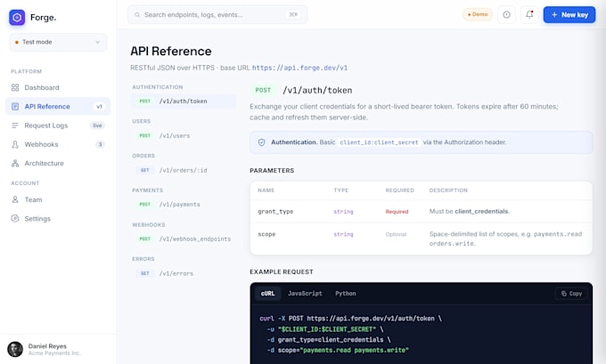Open the Test mode dropdown
The width and height of the screenshot is (606, 364).
(x=58, y=42)
